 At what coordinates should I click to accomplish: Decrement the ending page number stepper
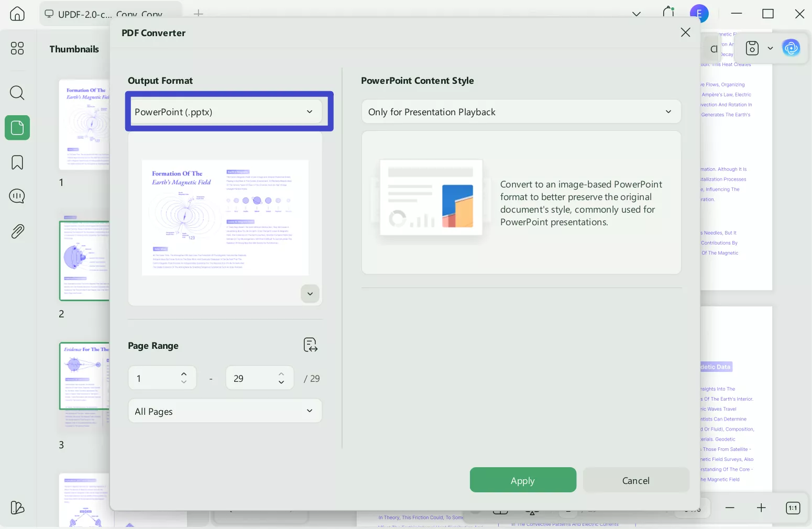[281, 382]
